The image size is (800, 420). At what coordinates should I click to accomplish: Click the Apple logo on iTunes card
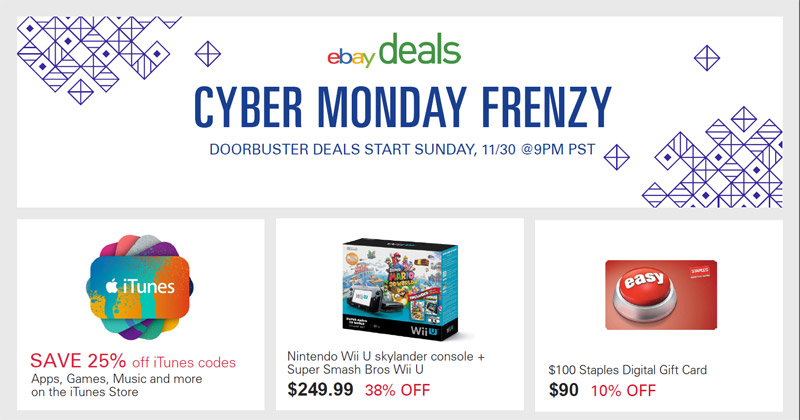(x=108, y=285)
